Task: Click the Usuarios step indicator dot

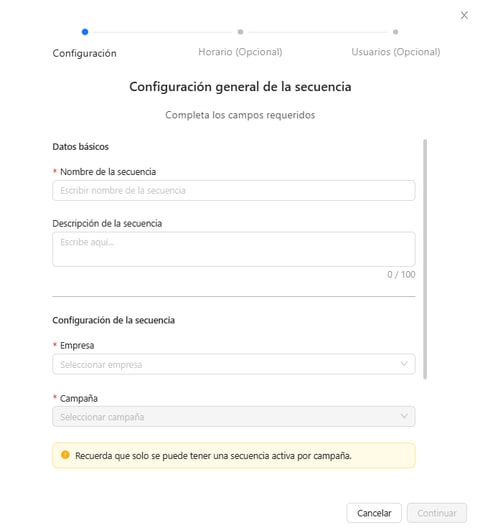Action: click(395, 32)
